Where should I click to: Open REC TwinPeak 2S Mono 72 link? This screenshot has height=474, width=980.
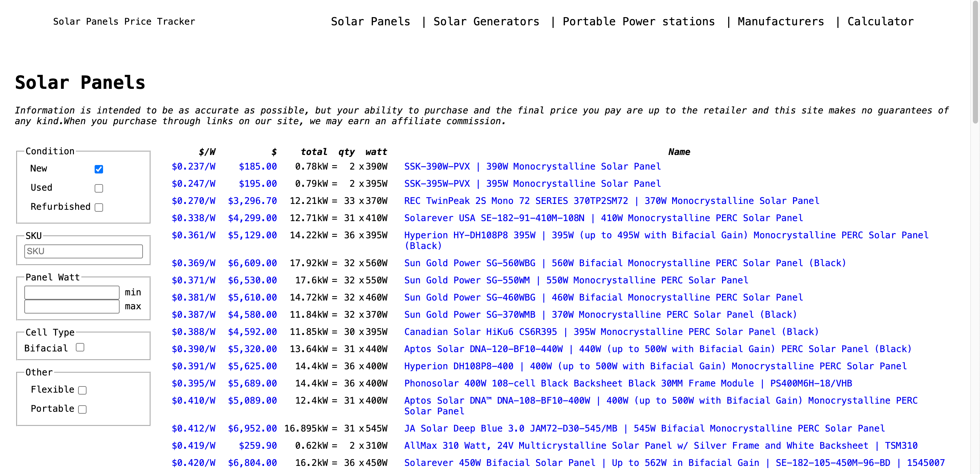pos(612,201)
